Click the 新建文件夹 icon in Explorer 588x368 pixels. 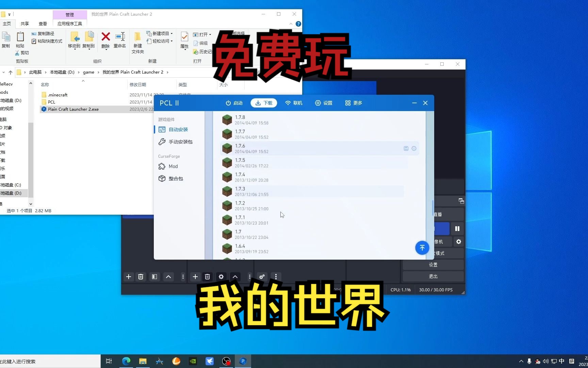click(x=137, y=37)
